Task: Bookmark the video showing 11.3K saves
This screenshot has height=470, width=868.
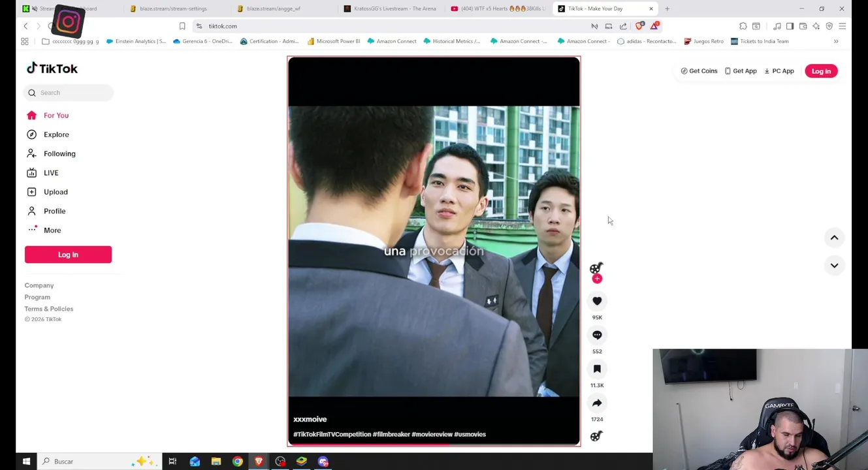Action: tap(597, 369)
